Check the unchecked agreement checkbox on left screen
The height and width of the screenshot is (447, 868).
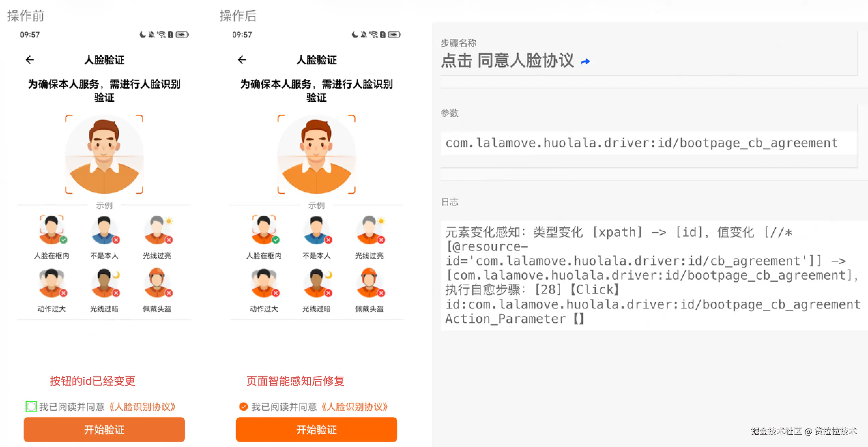(x=31, y=406)
